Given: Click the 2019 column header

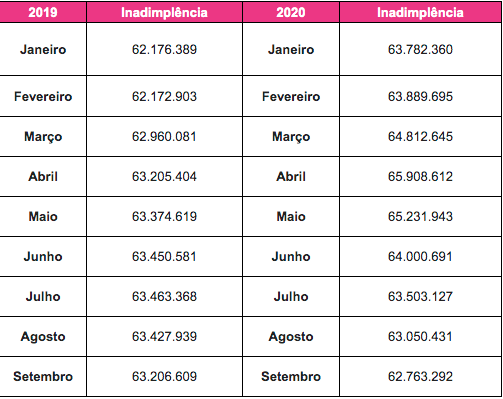Looking at the screenshot, I should (x=43, y=12).
